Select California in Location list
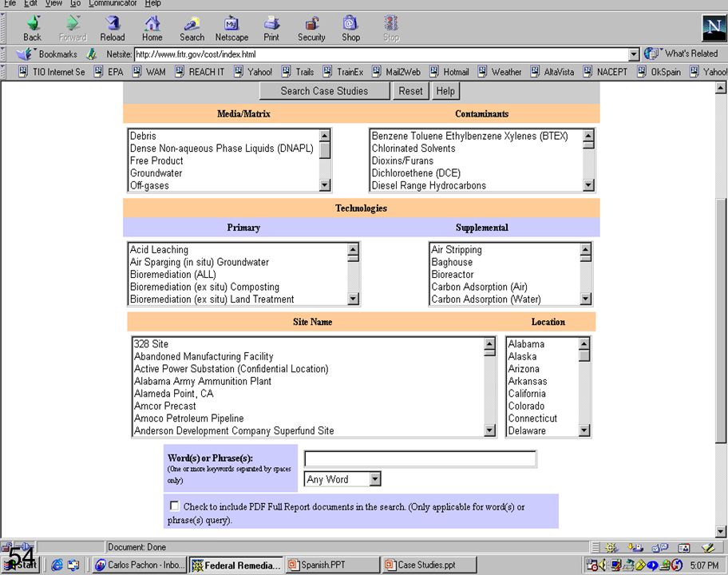 point(527,394)
